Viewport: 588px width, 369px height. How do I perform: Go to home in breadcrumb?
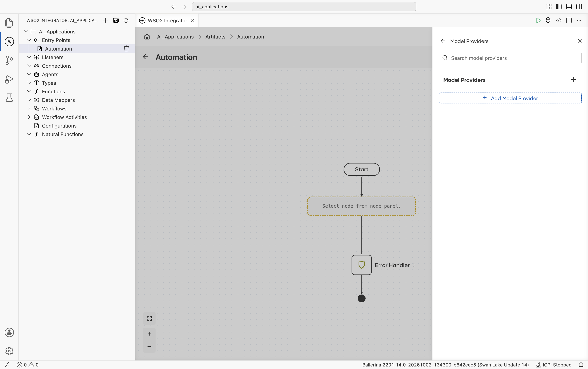tap(147, 37)
